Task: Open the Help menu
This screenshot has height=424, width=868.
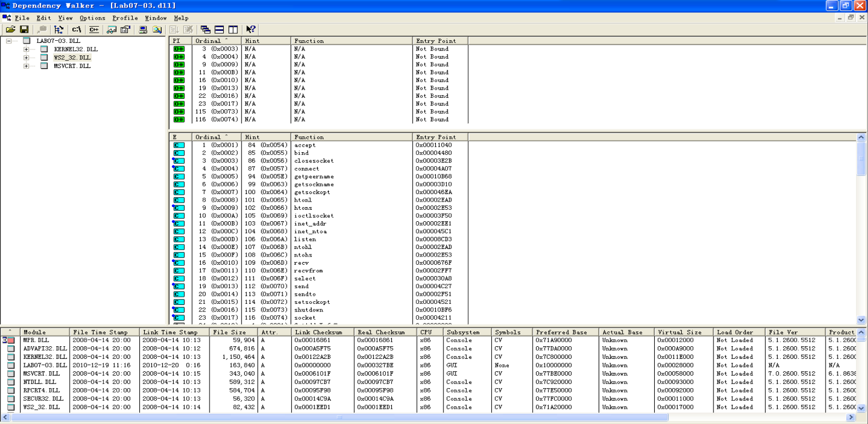Action: (181, 18)
